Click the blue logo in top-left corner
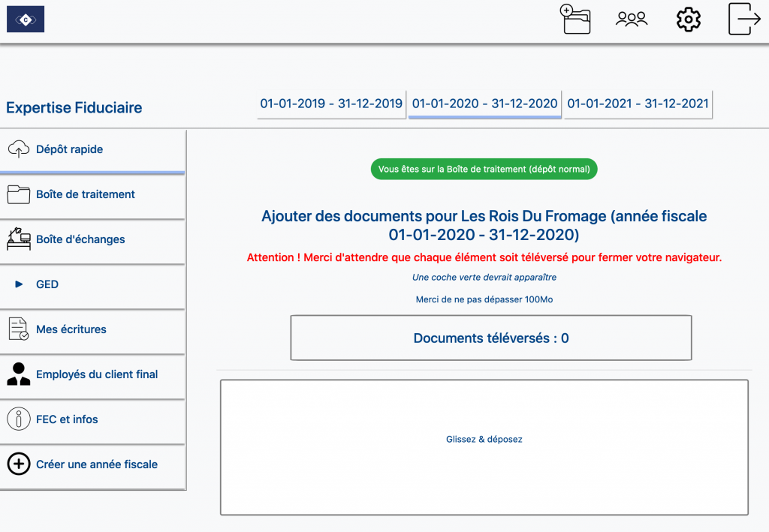 [x=26, y=19]
